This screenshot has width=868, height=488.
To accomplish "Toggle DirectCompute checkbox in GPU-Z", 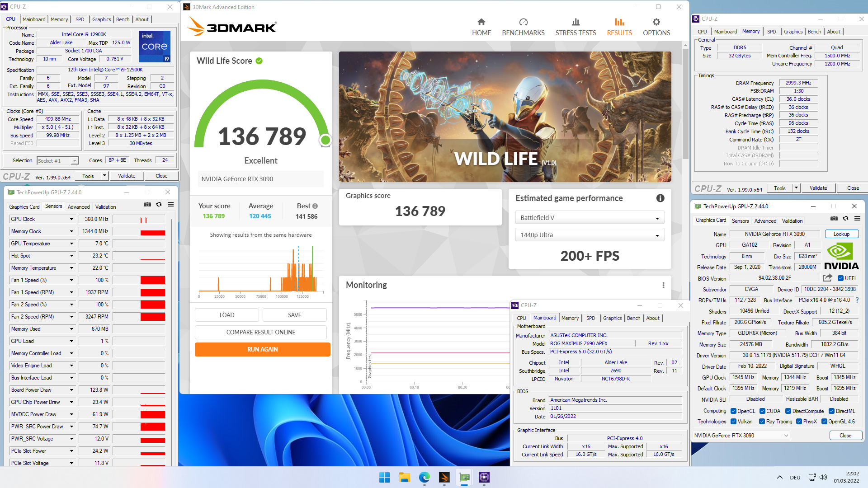I will click(x=788, y=411).
